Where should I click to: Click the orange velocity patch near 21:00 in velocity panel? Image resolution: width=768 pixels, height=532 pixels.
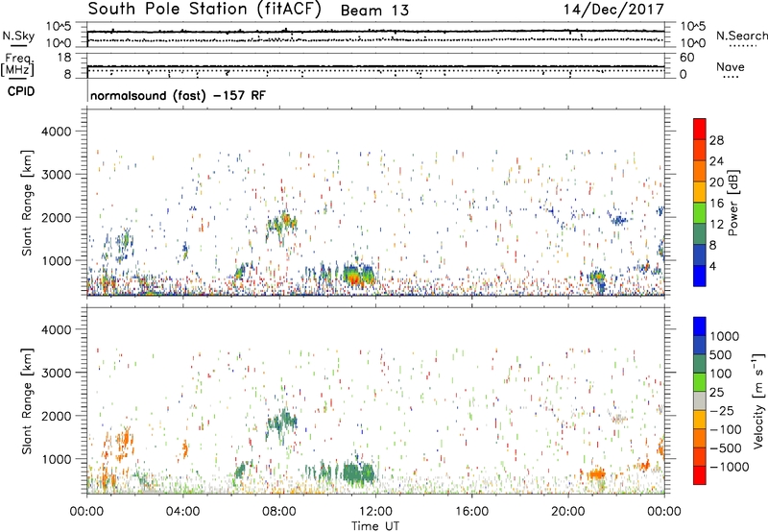click(596, 473)
